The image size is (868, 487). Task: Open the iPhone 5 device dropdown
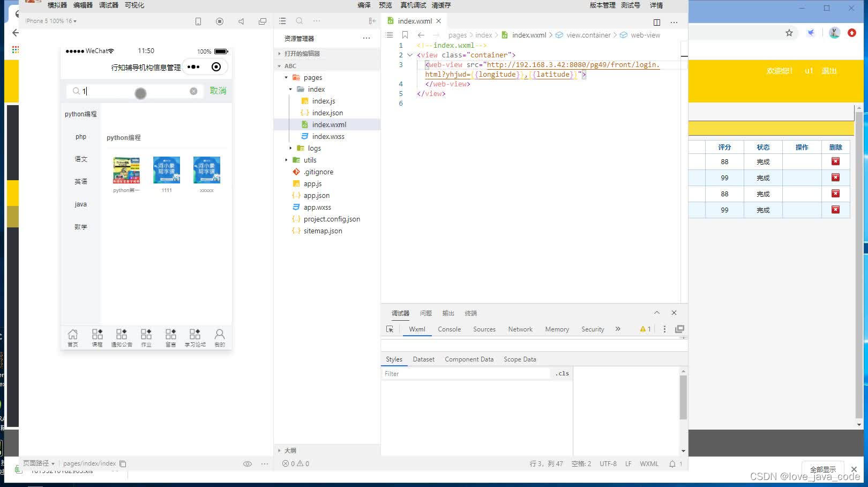pyautogui.click(x=51, y=21)
